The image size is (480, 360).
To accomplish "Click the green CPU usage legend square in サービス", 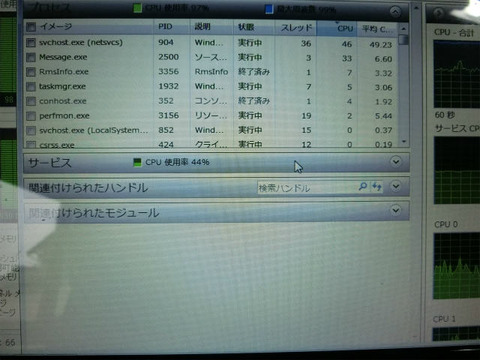I will 137,162.
